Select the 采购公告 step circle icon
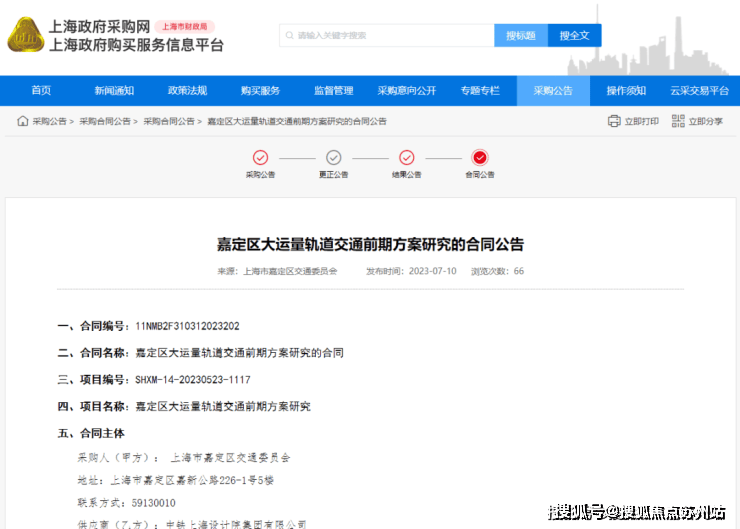Screen dimensions: 740x529 coord(260,157)
